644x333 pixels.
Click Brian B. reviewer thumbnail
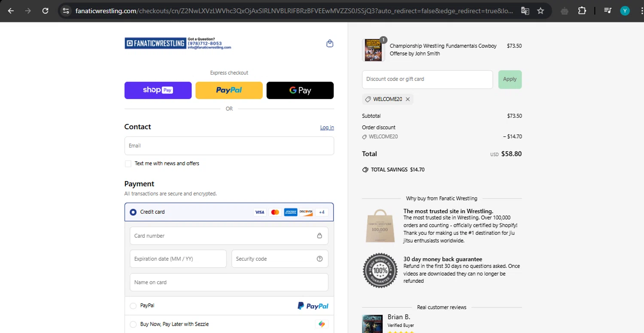pos(373,324)
